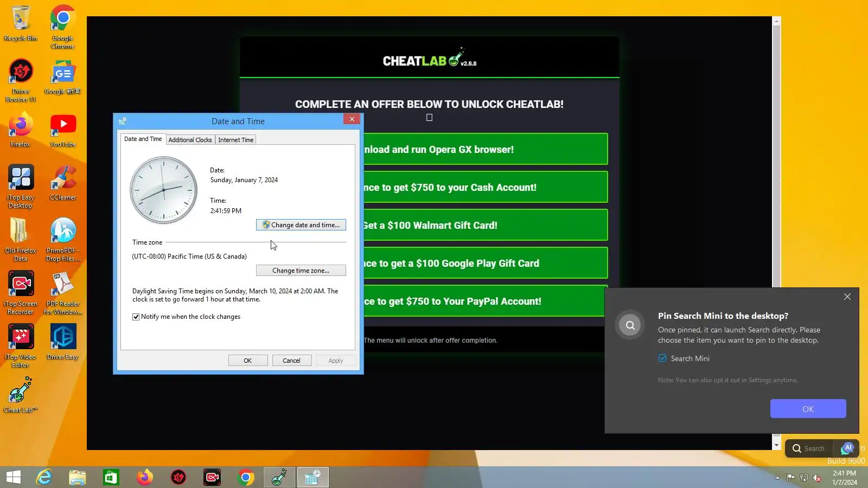The width and height of the screenshot is (868, 488).
Task: Dismiss the Pin Search Mini popup
Action: point(847,297)
